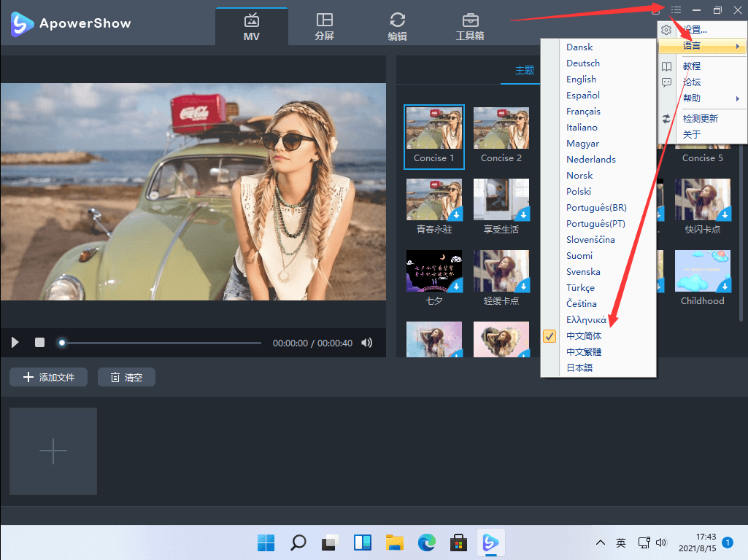Click the playback progress slider handle
748x560 pixels.
(x=61, y=343)
